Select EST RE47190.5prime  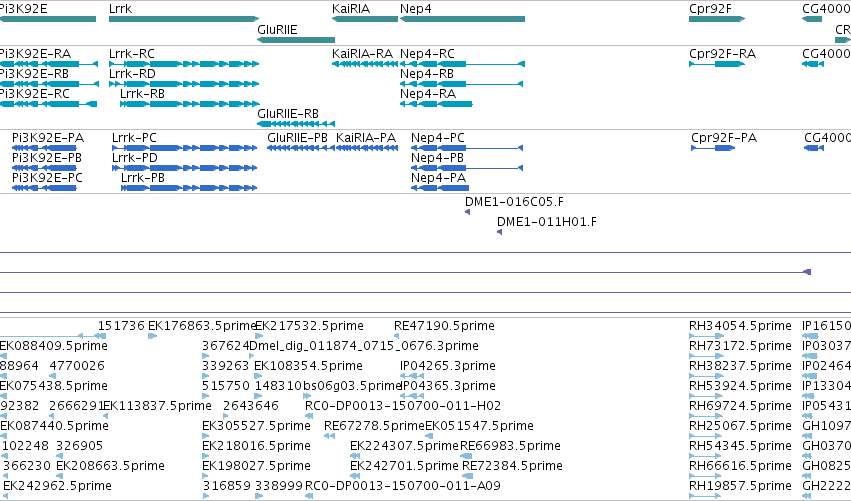pyautogui.click(x=444, y=326)
